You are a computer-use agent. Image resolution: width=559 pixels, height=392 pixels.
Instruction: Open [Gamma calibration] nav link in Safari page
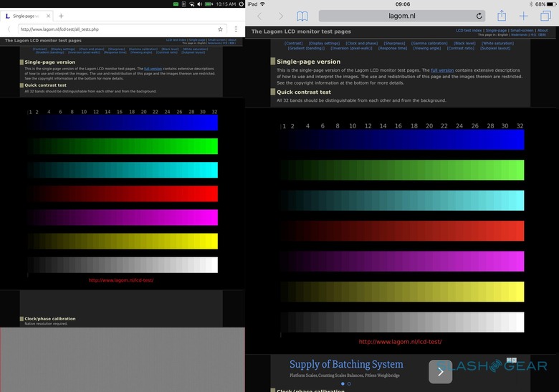click(429, 44)
